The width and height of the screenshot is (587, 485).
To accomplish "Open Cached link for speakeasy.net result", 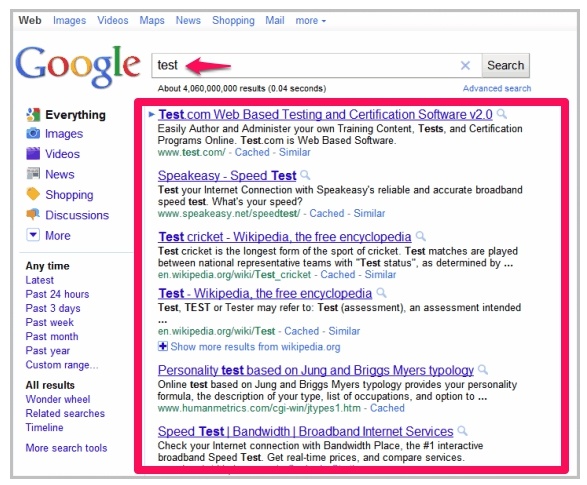I will point(326,213).
